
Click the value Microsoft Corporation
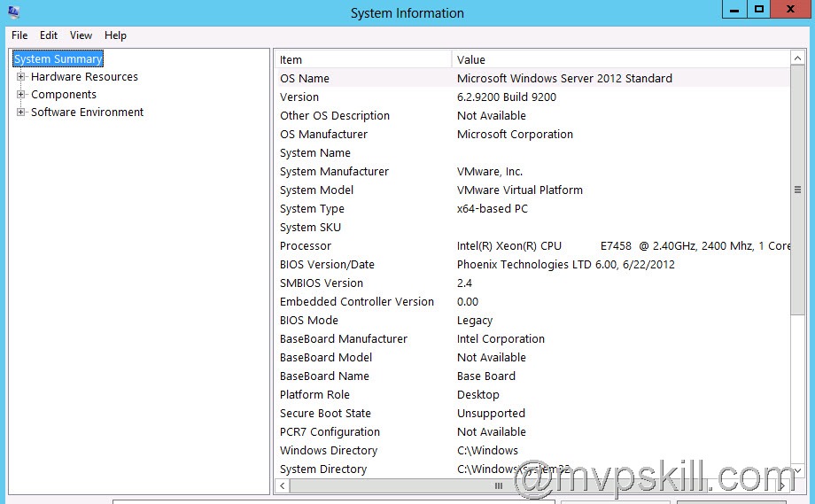(x=515, y=135)
